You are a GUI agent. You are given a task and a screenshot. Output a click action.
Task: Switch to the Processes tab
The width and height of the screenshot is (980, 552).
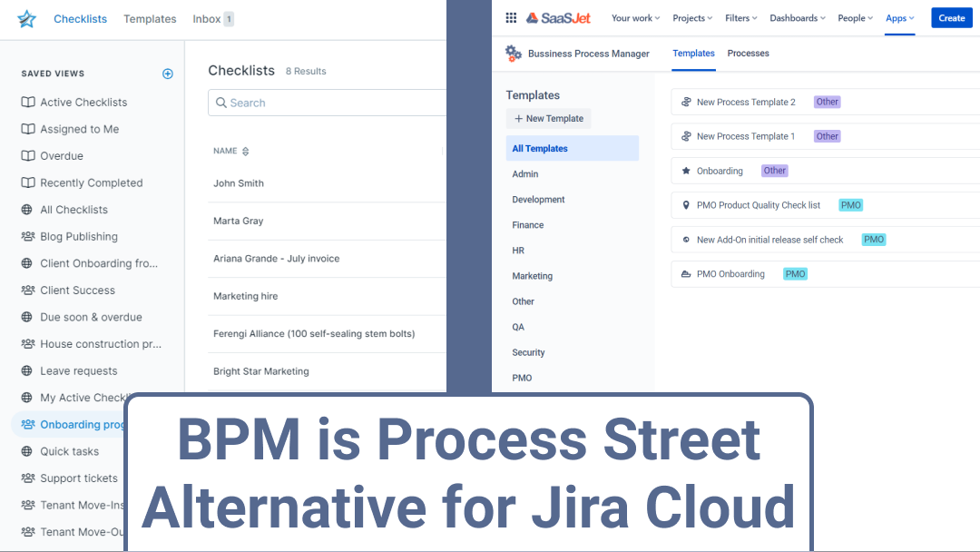pos(748,54)
